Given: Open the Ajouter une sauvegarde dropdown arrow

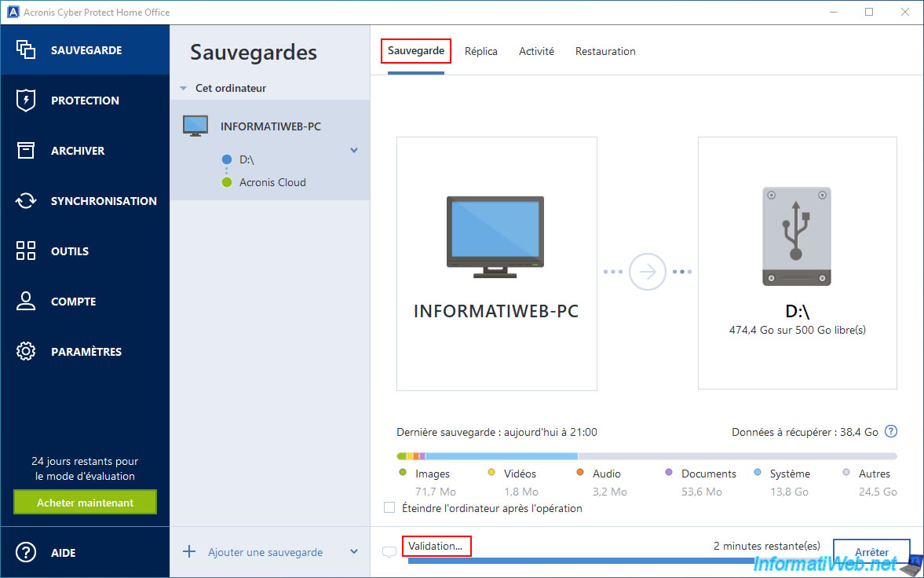Looking at the screenshot, I should point(354,552).
